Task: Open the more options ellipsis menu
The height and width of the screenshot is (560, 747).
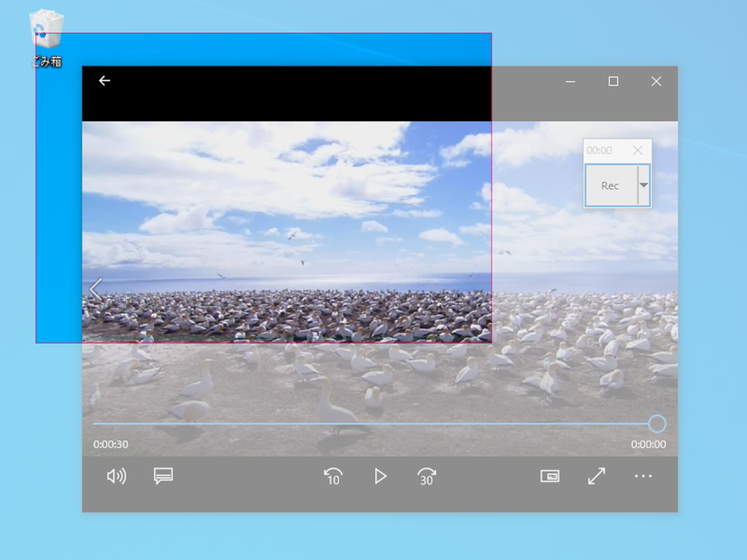Action: (x=643, y=476)
